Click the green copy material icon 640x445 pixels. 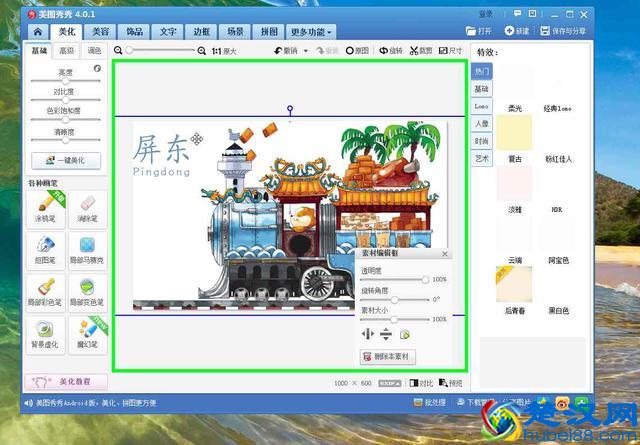[404, 334]
